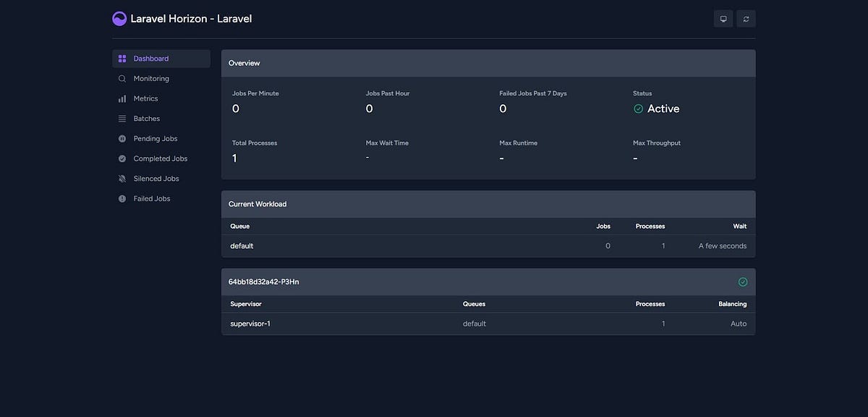This screenshot has height=417, width=868.
Task: Select the Pending Jobs pause icon
Action: [x=122, y=138]
